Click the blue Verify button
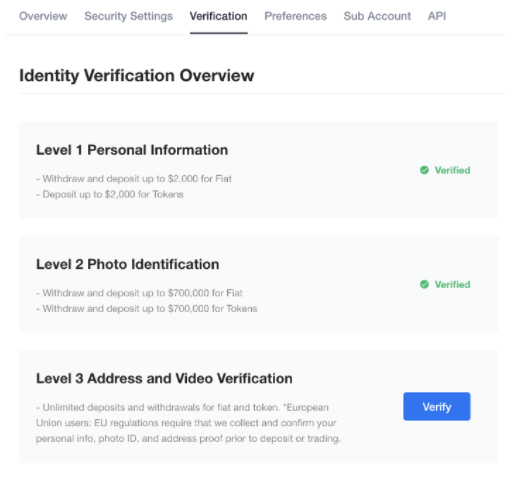This screenshot has width=513, height=484. coord(437,406)
